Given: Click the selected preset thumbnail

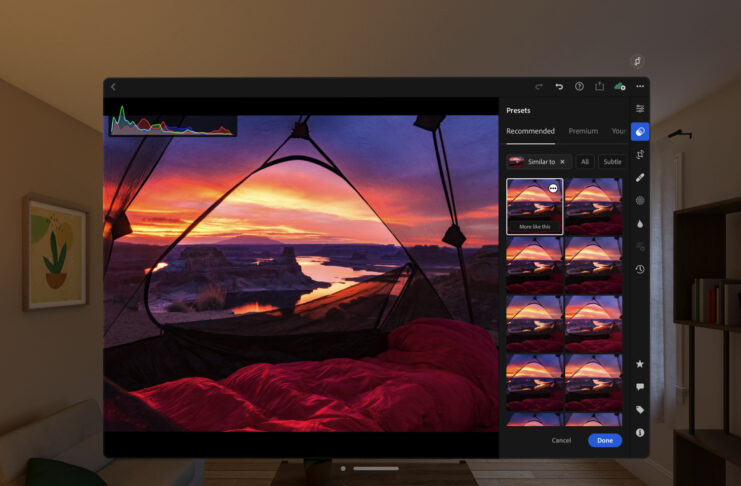Looking at the screenshot, I should [x=534, y=206].
